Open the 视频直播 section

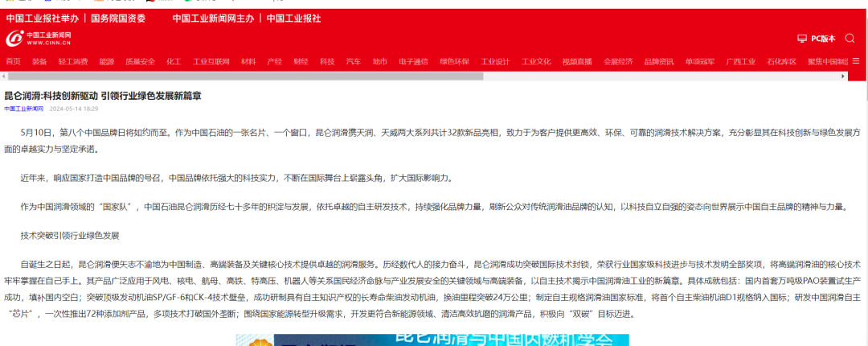[576, 61]
